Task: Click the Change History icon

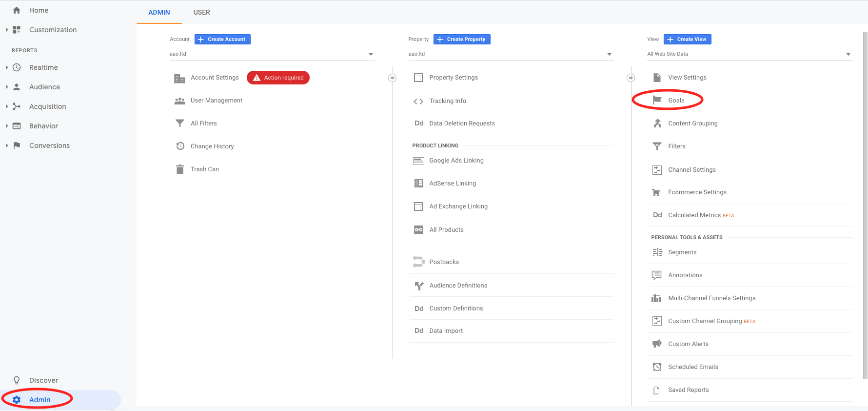Action: coord(180,146)
